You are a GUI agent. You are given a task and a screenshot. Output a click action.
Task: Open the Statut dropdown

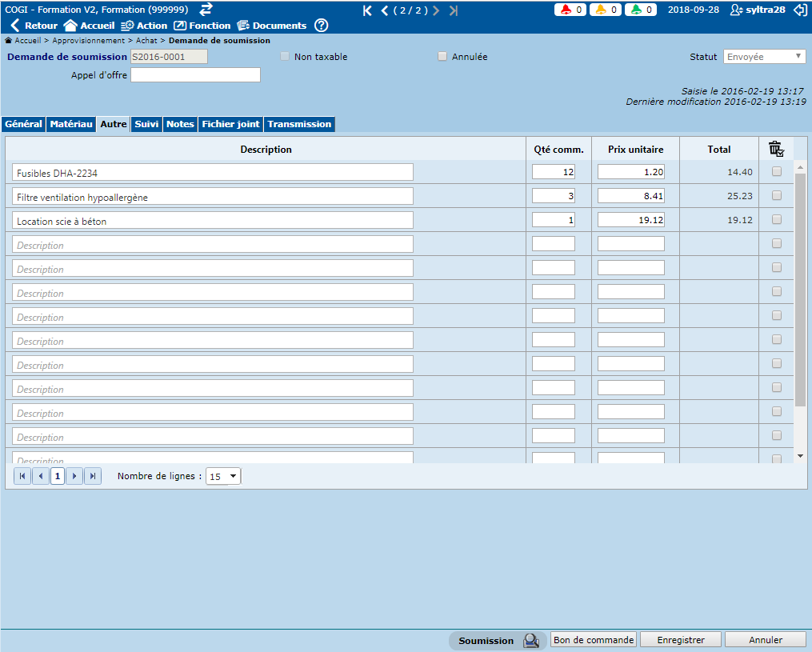click(764, 57)
